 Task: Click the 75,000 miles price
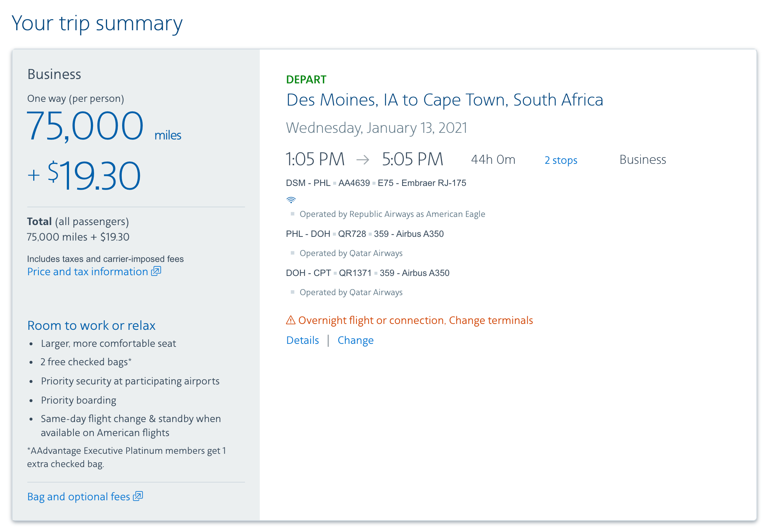(104, 127)
